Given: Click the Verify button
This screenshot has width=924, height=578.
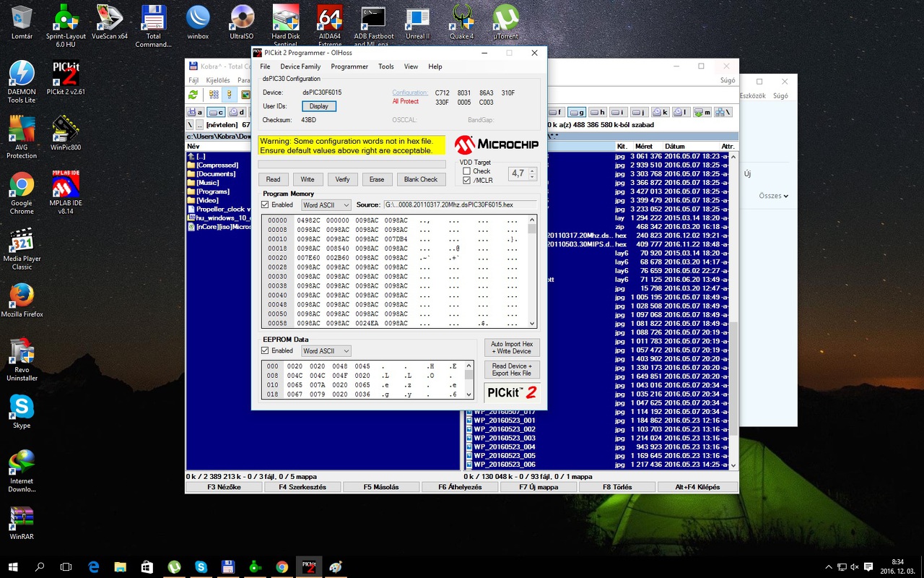Looking at the screenshot, I should pos(342,179).
